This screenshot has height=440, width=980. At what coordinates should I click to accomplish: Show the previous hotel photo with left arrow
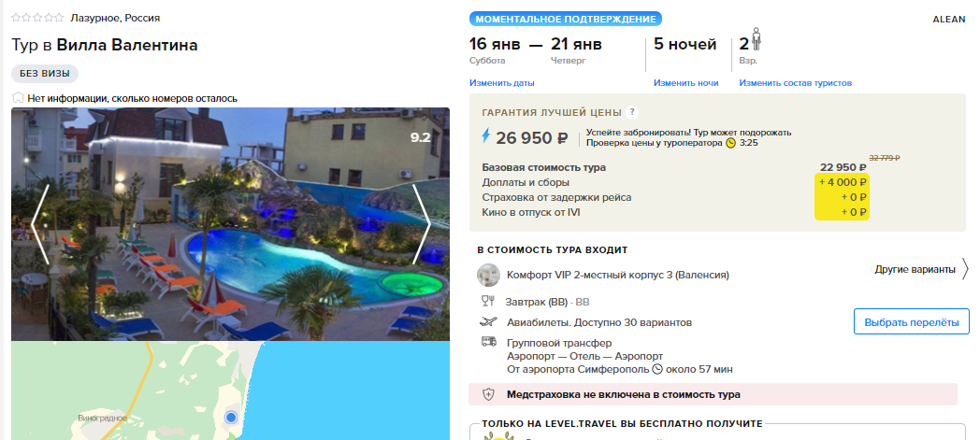(40, 224)
